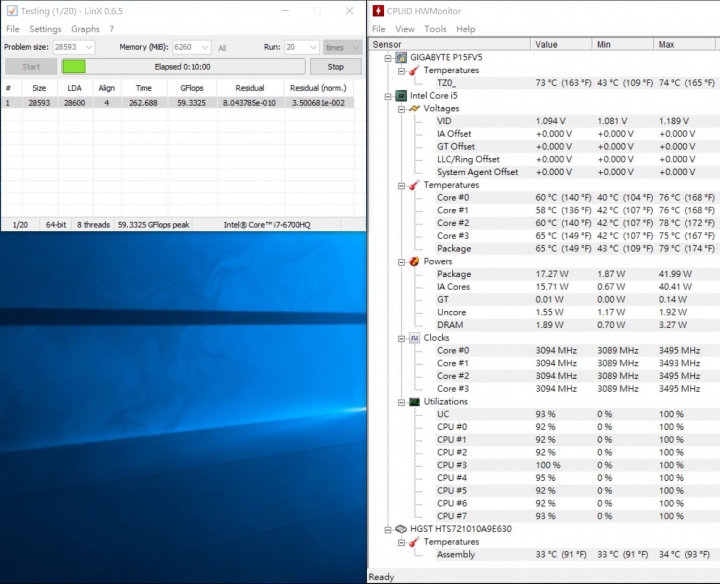
Task: Collapse the Voltages node
Action: pyautogui.click(x=401, y=109)
